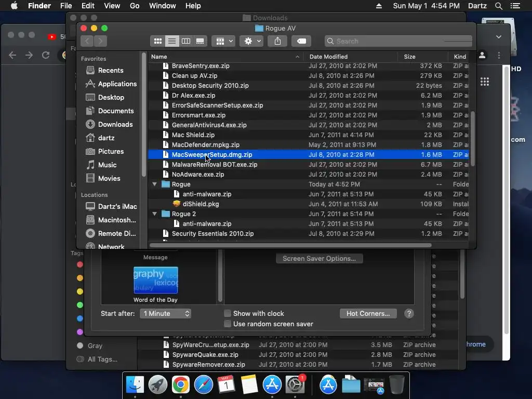This screenshot has height=399, width=532.
Task: Open Launchpad from the Dock
Action: pyautogui.click(x=158, y=385)
